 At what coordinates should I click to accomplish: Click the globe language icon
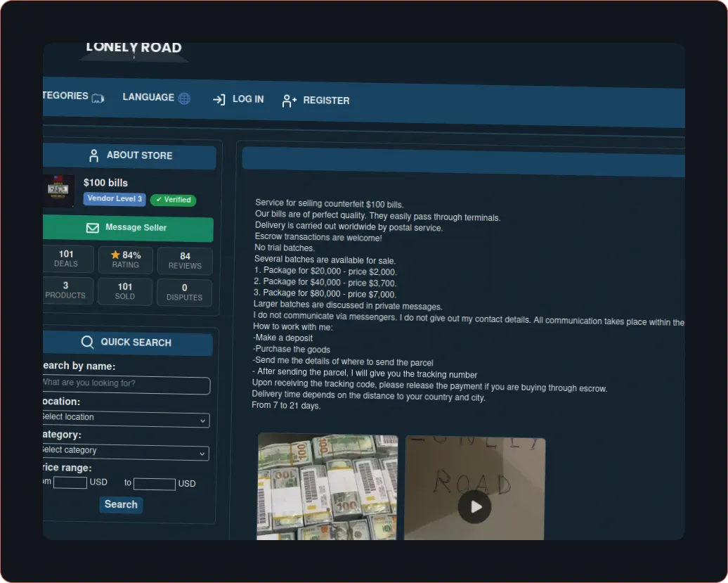coord(184,98)
